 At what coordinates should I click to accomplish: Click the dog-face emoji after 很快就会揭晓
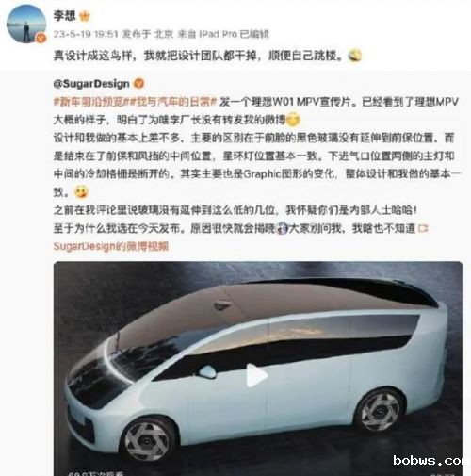click(283, 229)
